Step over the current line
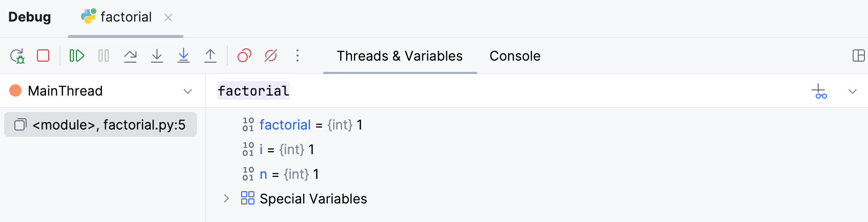 [x=130, y=55]
